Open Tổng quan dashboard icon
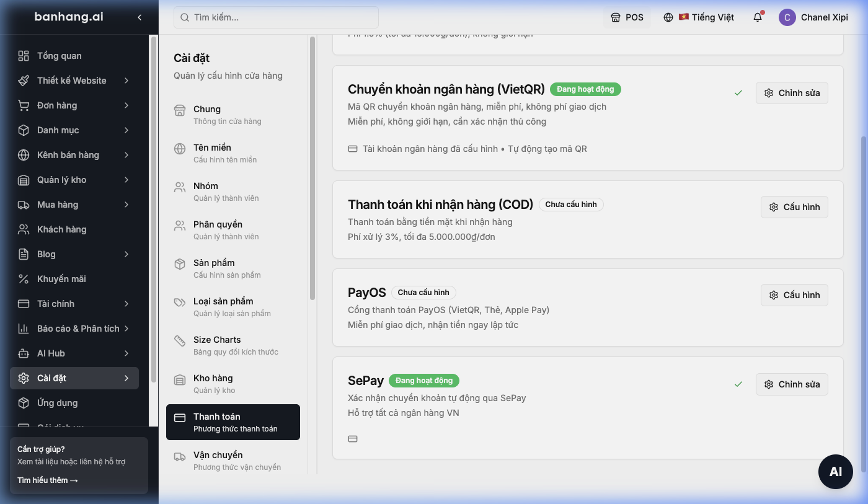Image resolution: width=868 pixels, height=504 pixels. tap(24, 56)
